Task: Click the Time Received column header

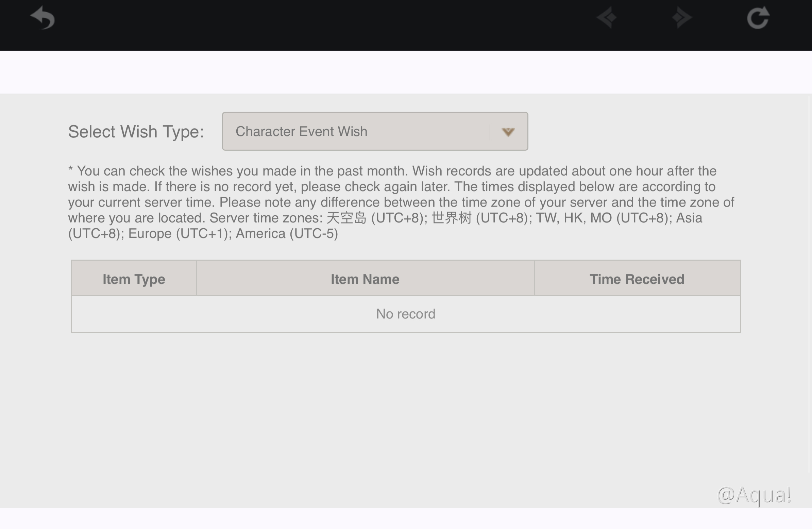Action: (637, 279)
